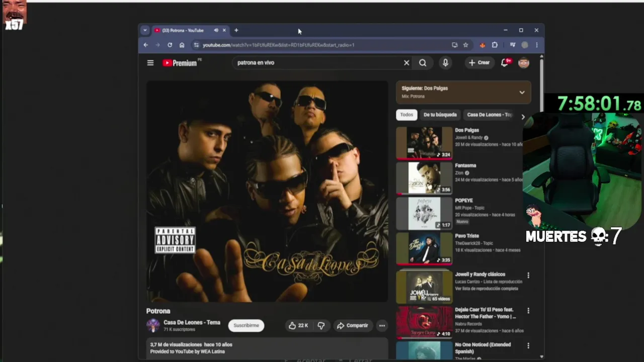
Task: Select the Todos filter chip
Action: (407, 115)
